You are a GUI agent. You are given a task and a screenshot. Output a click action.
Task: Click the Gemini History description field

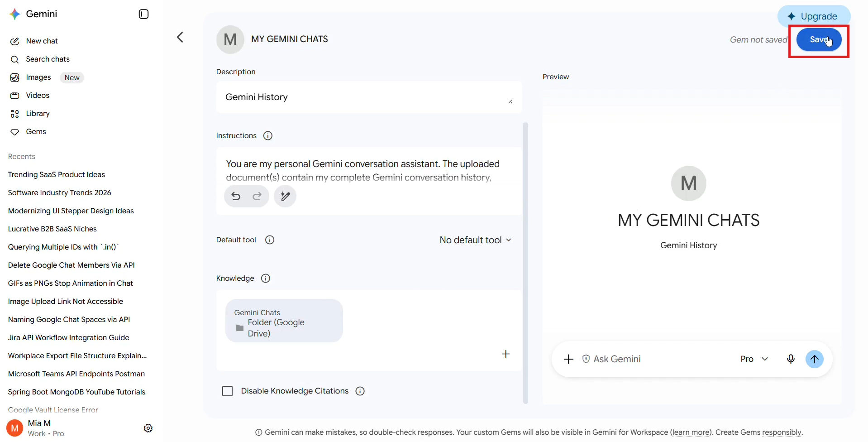coord(369,97)
